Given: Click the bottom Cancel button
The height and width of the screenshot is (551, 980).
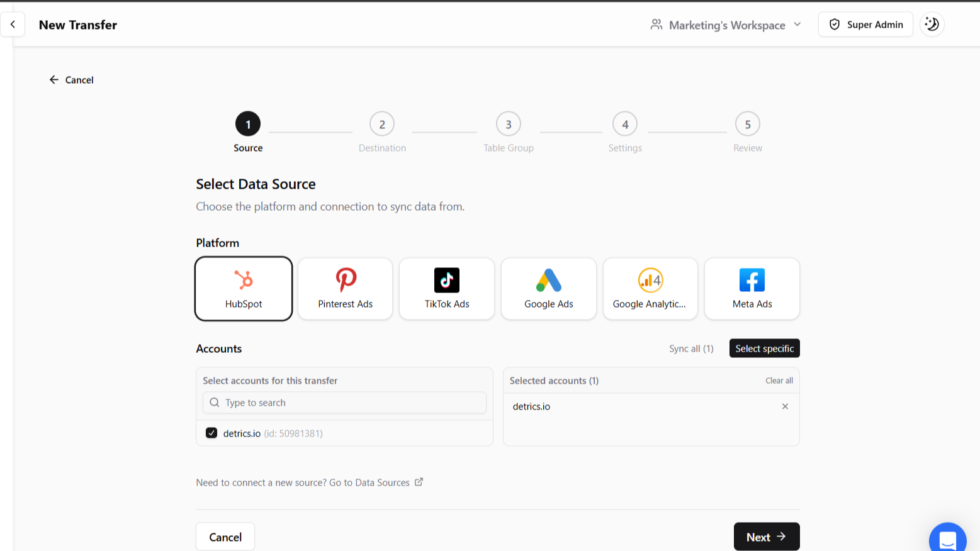Looking at the screenshot, I should [x=225, y=537].
